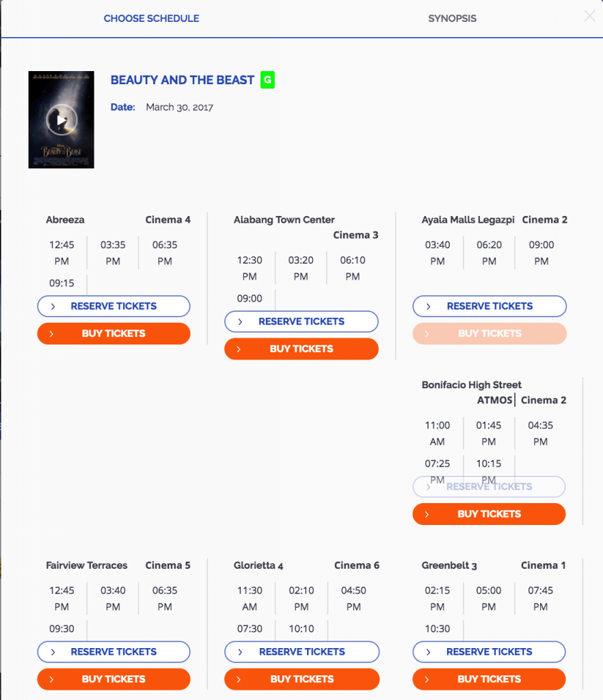Buy tickets for Bonifacio High Street
Image resolution: width=603 pixels, height=700 pixels.
coord(490,514)
